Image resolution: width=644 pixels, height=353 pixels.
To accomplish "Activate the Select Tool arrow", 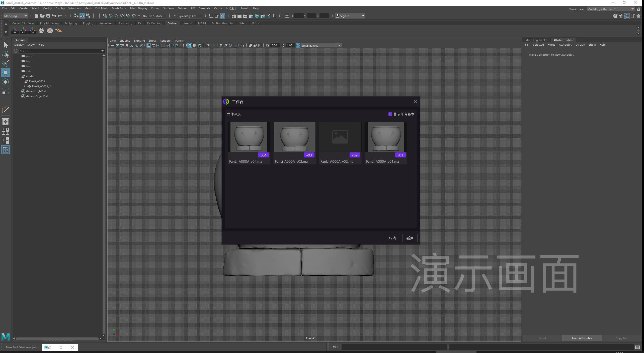I will pos(6,45).
